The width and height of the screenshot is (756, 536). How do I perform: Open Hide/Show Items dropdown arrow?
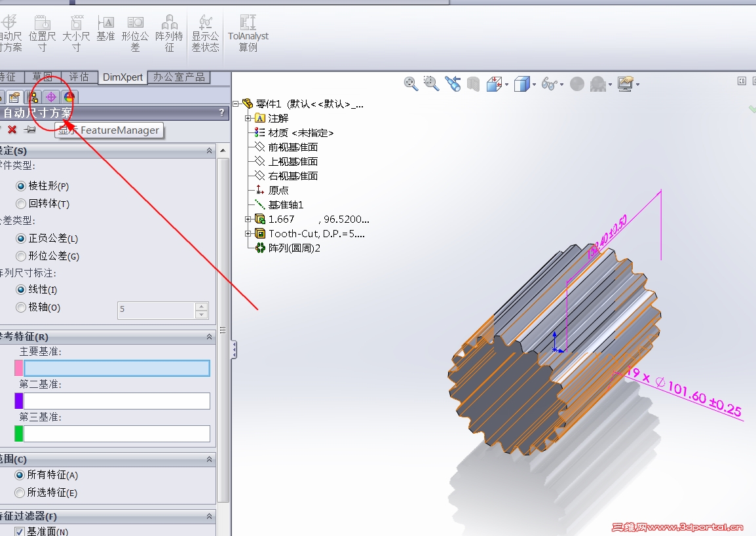[561, 85]
